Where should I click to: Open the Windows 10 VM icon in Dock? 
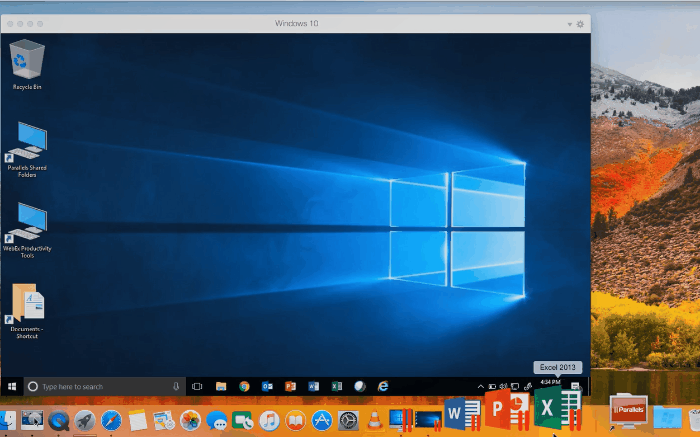pos(428,421)
